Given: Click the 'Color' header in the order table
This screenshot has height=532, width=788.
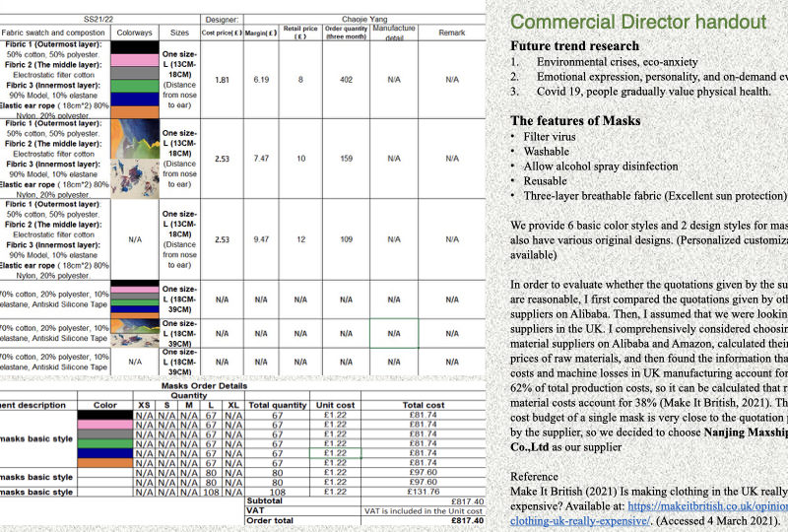Looking at the screenshot, I should [x=105, y=405].
